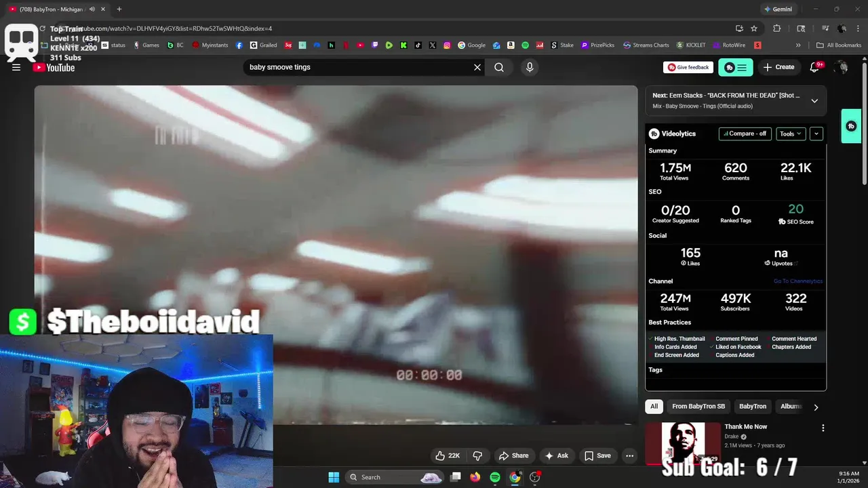Image resolution: width=868 pixels, height=488 pixels.
Task: Open the Windows Start button
Action: coord(334,477)
